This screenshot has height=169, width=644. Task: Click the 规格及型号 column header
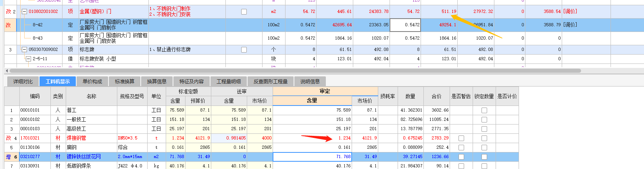(132, 96)
